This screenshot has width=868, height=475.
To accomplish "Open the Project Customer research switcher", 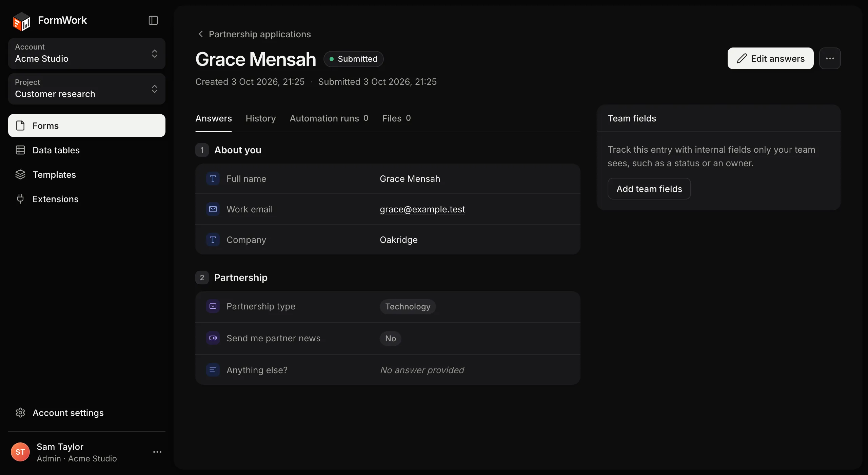I will (87, 89).
